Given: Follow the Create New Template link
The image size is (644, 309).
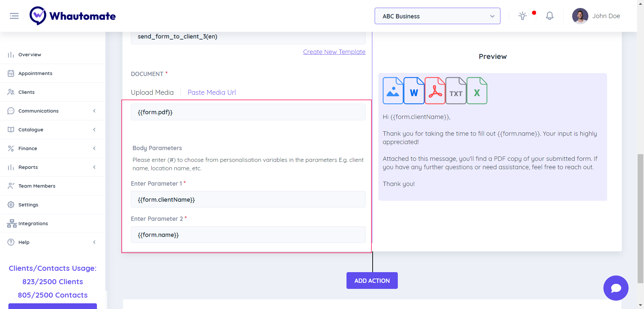Looking at the screenshot, I should tap(334, 52).
